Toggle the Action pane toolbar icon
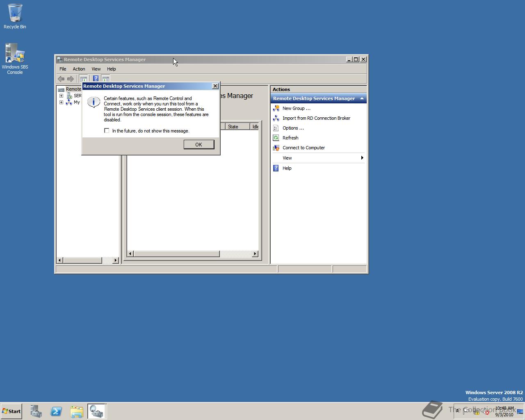525x420 pixels. click(x=106, y=78)
